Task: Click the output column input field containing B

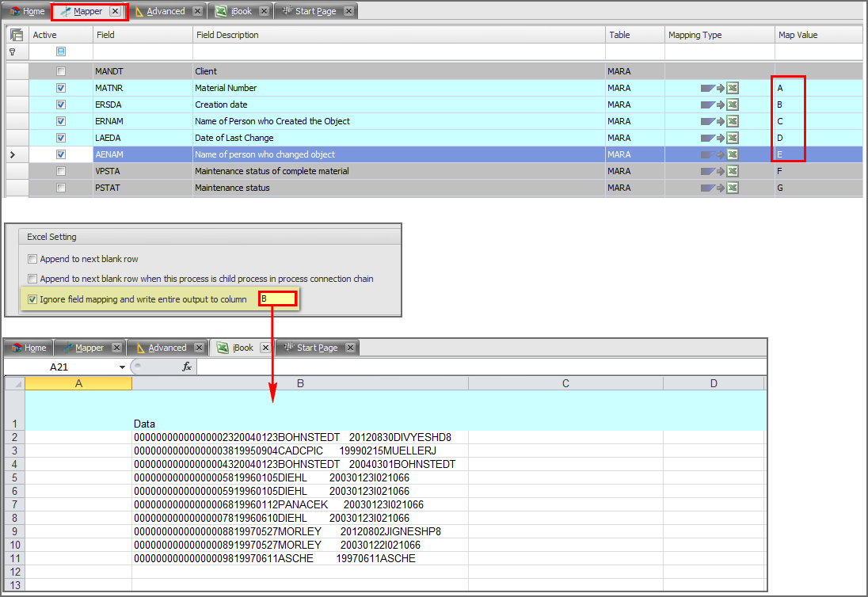Action: click(x=277, y=299)
